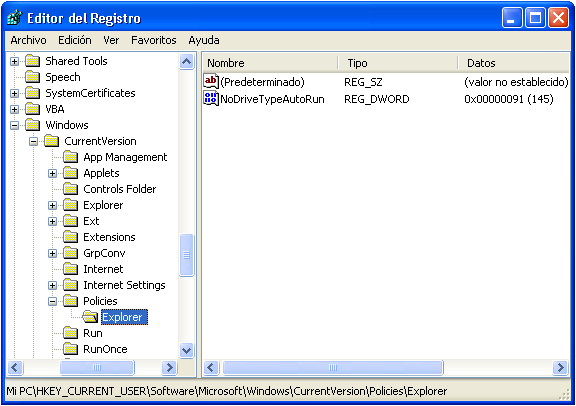Click the GrpConv folder icon
Viewport: 576px width, 406px height.
71,253
